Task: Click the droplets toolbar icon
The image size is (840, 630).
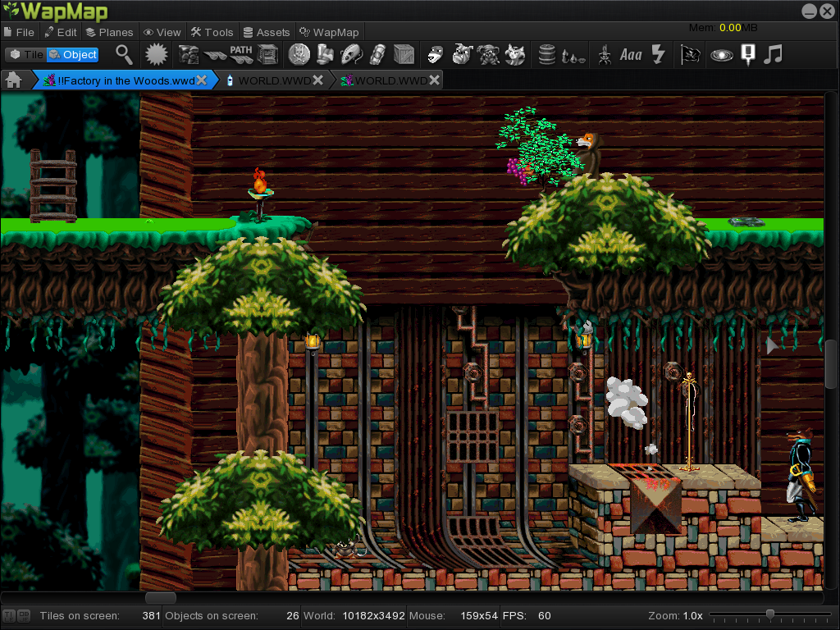Action: (573, 55)
